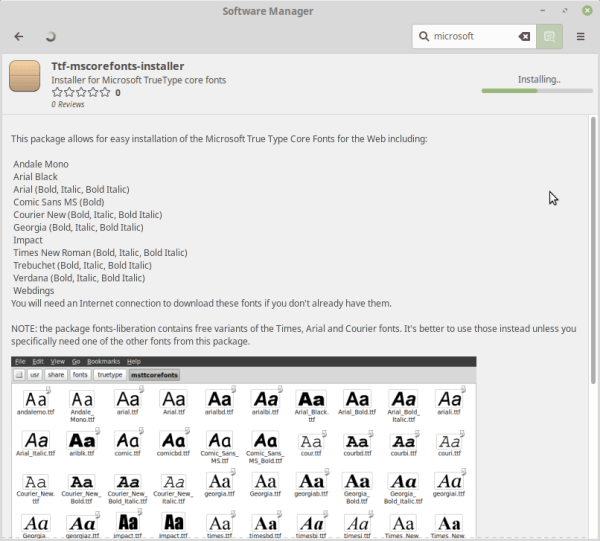Clear the microsoft search text
600x541 pixels.
coord(524,36)
